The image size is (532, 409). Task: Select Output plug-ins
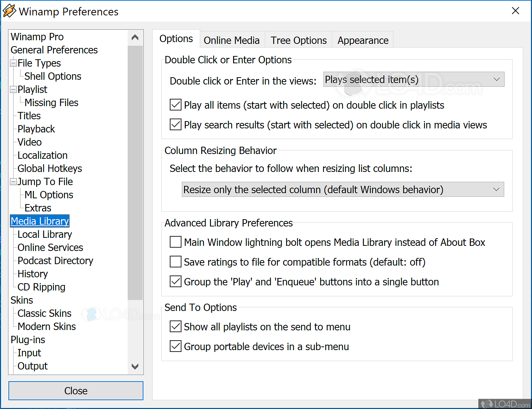pyautogui.click(x=33, y=366)
